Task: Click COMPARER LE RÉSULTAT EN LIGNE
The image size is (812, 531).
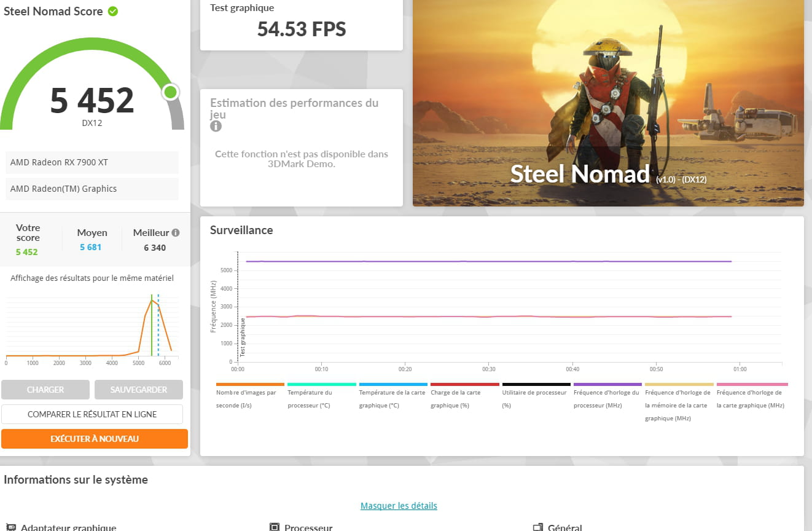Action: coord(92,414)
